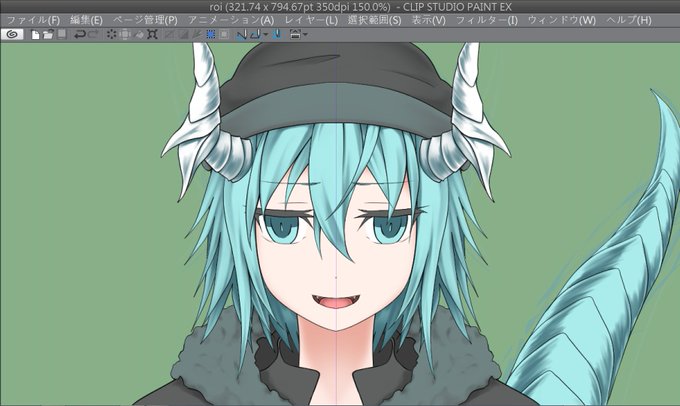The height and width of the screenshot is (406, 680).
Task: Toggle Snap to Ruler icon
Action: [x=242, y=34]
